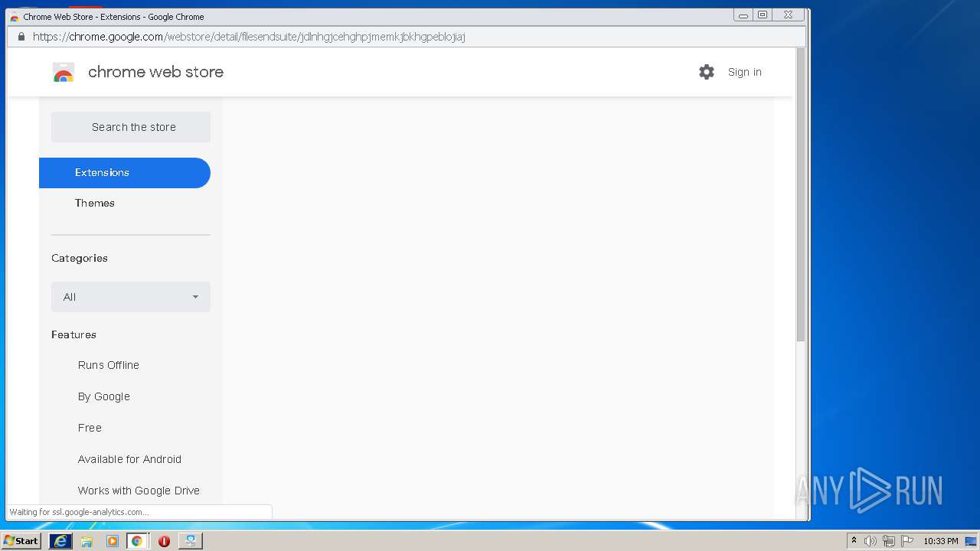Click the Chrome Web Store rainbow logo
980x551 pixels.
tap(64, 73)
